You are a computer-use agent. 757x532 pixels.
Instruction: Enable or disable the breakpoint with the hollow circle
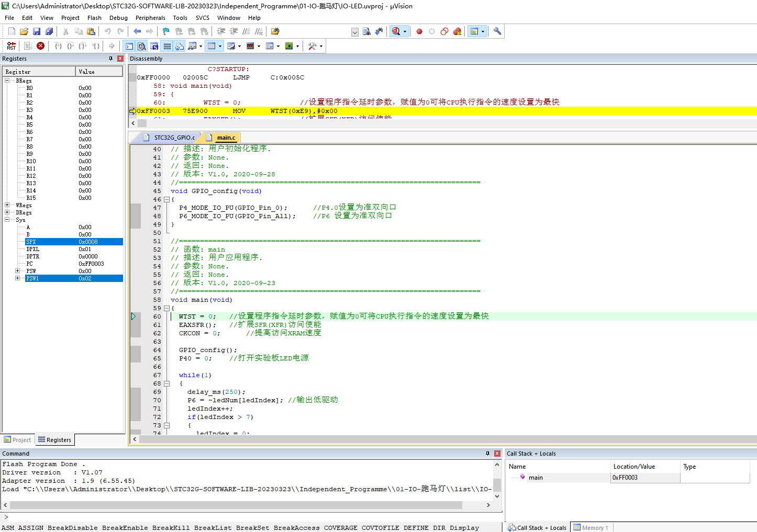click(431, 31)
